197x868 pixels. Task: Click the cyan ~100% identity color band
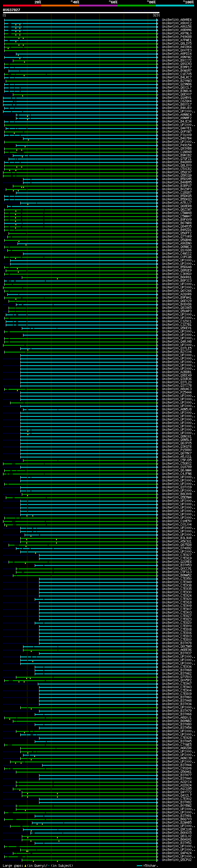click(175, 6)
